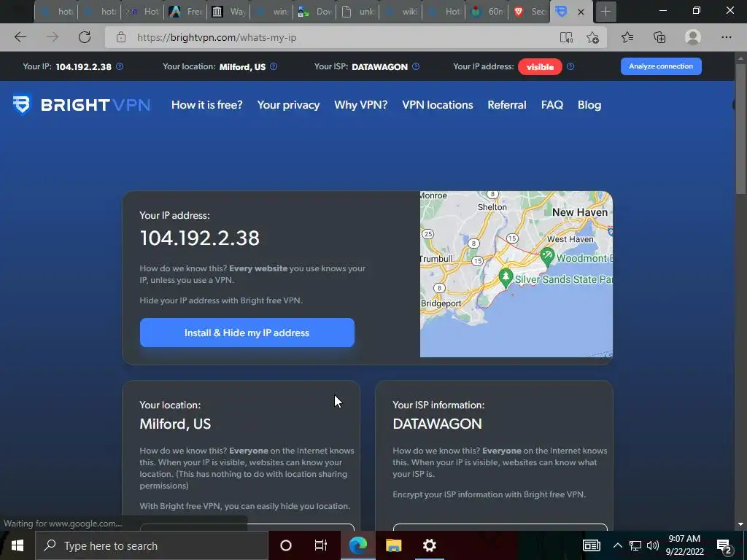Click the help icon next to Your IP
Screen dimensions: 747x560
click(x=120, y=66)
